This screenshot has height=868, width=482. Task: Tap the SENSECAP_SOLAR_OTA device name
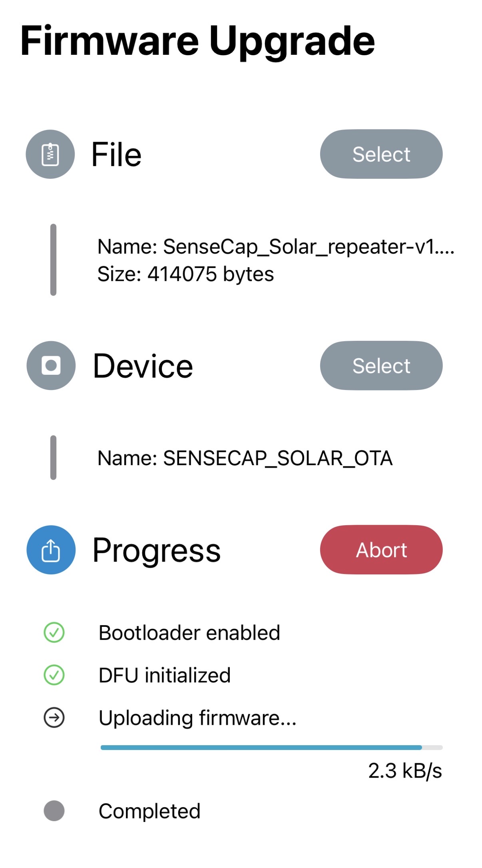tap(245, 458)
